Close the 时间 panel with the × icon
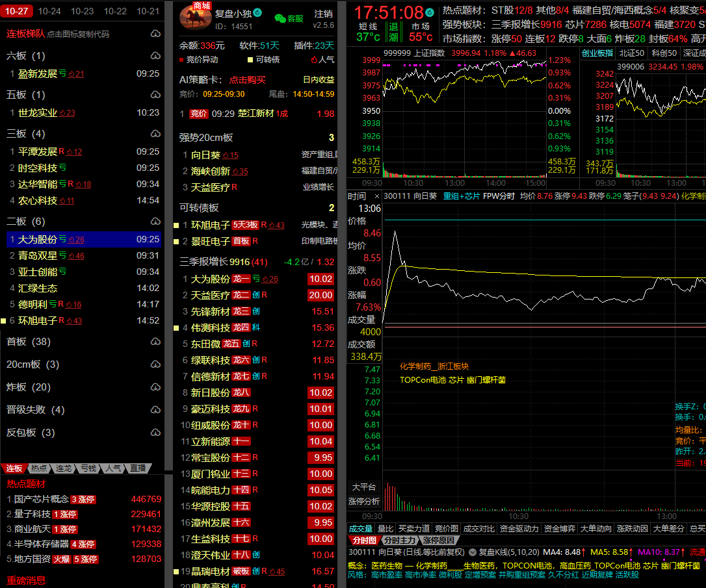 click(x=375, y=196)
